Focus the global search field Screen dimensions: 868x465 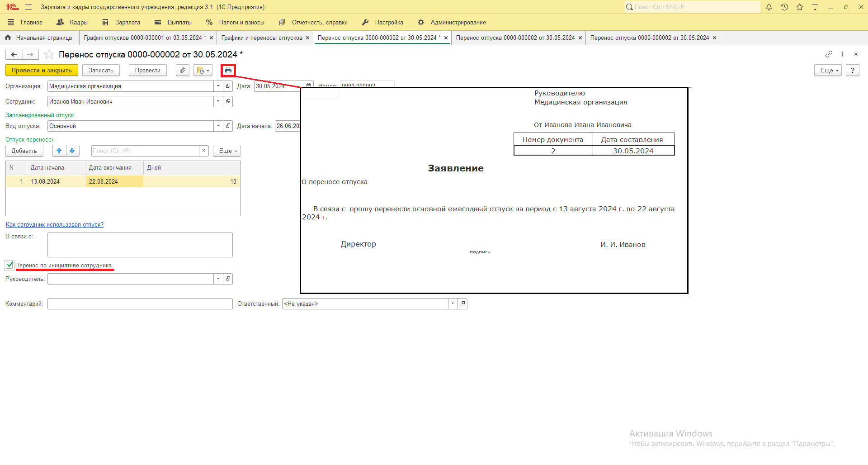(x=693, y=7)
